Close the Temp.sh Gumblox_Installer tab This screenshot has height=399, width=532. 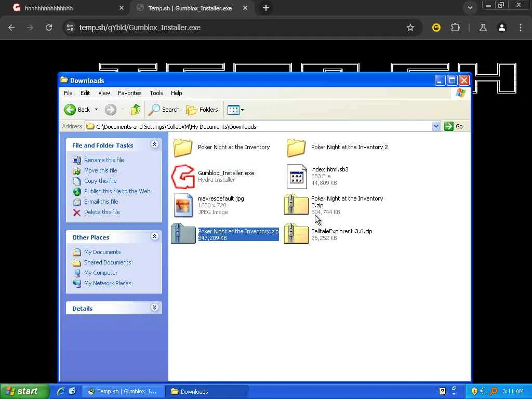click(x=245, y=8)
